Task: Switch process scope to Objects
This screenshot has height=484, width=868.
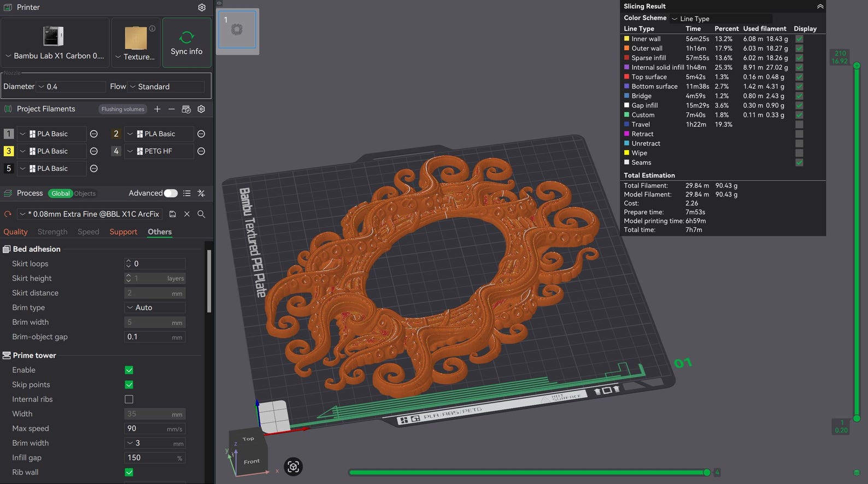Action: pos(85,193)
